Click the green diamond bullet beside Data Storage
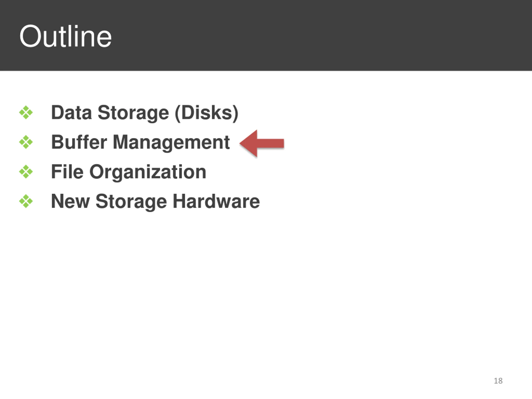The width and height of the screenshot is (532, 399). click(26, 112)
